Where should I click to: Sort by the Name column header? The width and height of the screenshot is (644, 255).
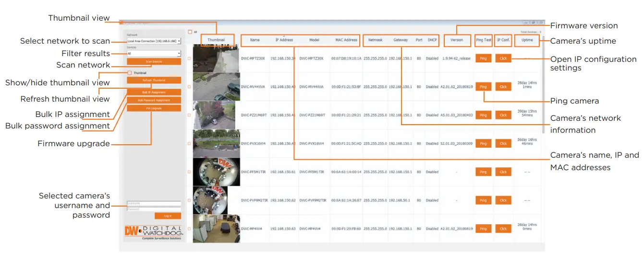(255, 40)
